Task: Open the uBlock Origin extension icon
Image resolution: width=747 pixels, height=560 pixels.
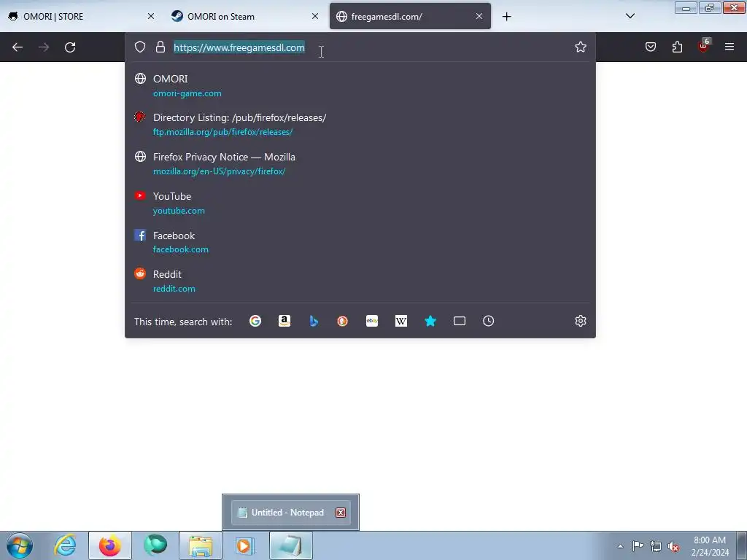Action: tap(703, 46)
